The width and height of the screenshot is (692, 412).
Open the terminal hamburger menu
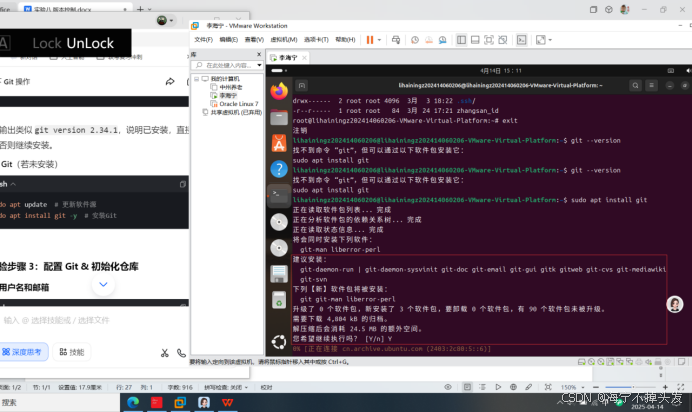point(651,86)
